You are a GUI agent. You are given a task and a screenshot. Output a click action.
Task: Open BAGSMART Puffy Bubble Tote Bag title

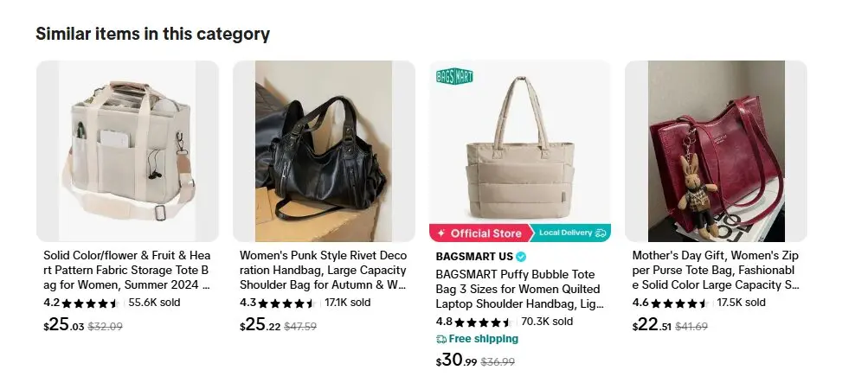pos(519,289)
